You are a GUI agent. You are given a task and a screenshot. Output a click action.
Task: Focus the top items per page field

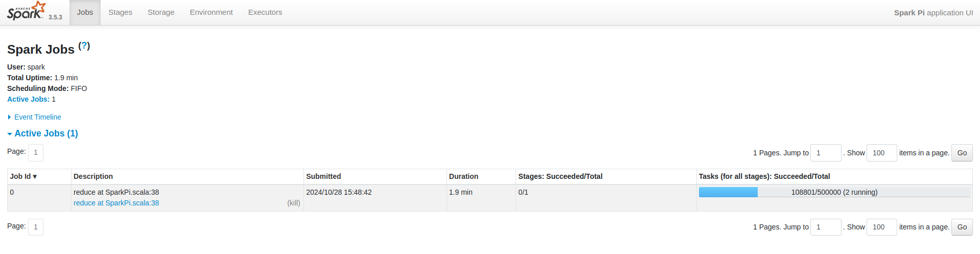(881, 153)
